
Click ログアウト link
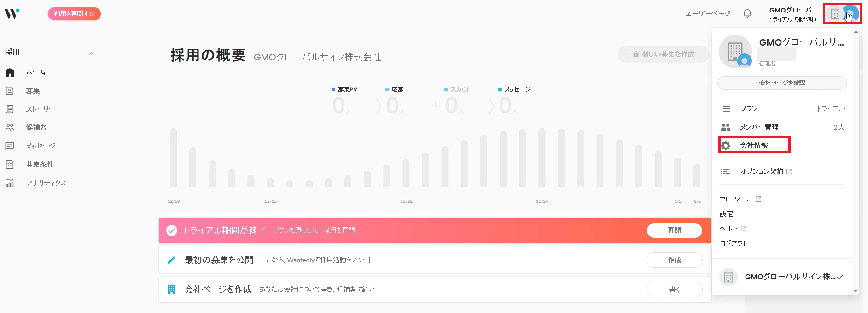pos(733,243)
